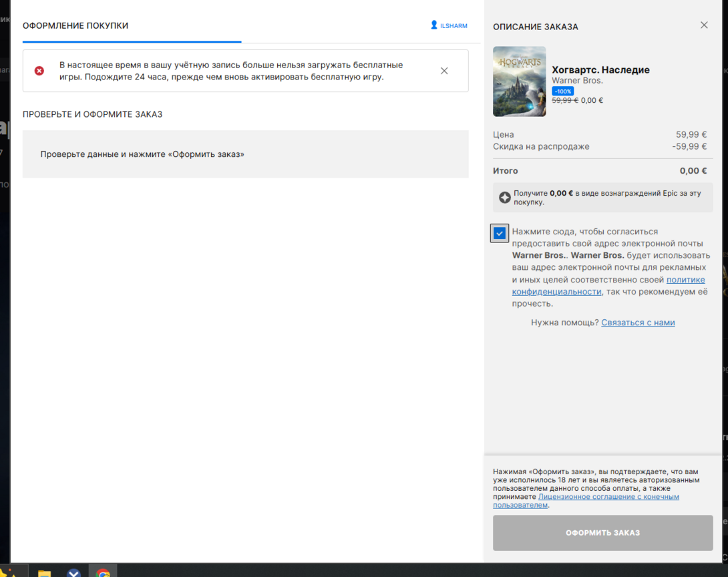
Task: Click the blue circular taskbar app icon
Action: click(73, 572)
